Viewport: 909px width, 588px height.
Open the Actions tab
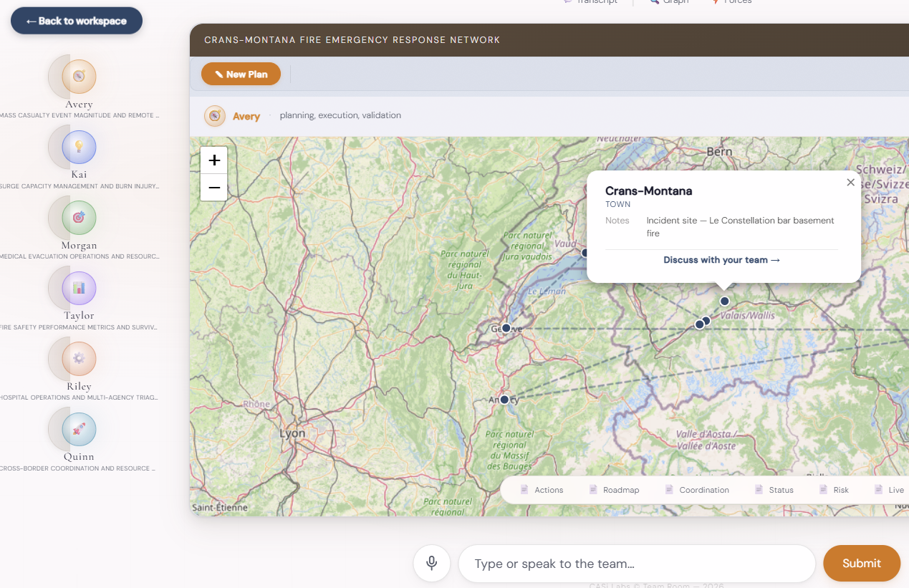[542, 490]
